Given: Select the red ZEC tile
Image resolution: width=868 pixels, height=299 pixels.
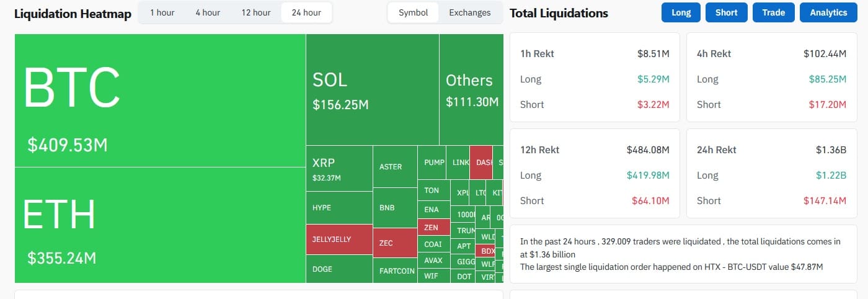Looking at the screenshot, I should tap(394, 243).
